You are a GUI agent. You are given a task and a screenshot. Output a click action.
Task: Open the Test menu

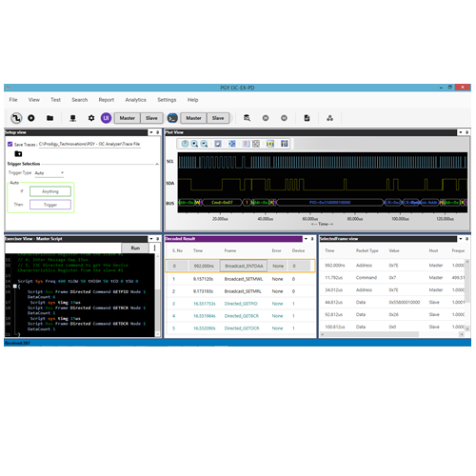55,100
